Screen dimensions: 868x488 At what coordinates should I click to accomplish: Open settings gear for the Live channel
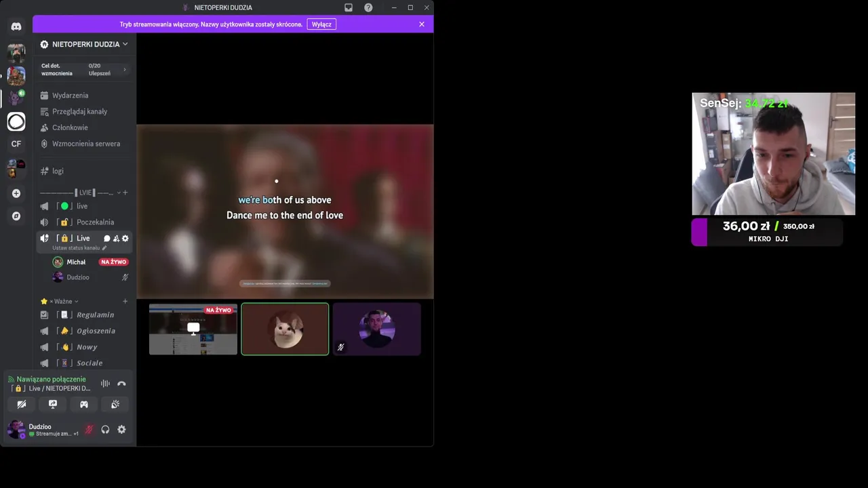(125, 239)
